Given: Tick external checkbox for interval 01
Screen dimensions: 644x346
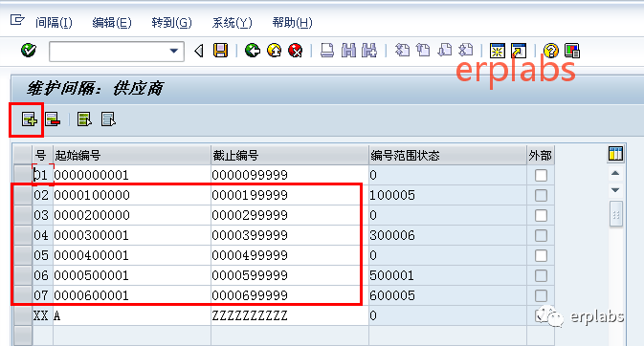Looking at the screenshot, I should [541, 176].
